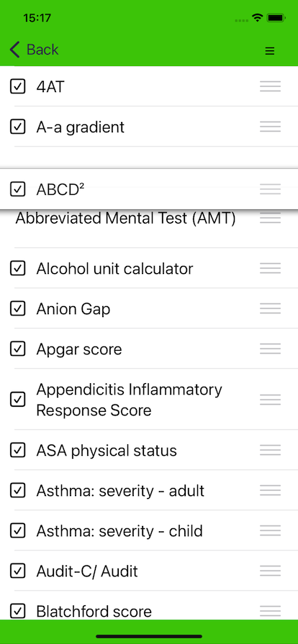Tap the reorder handle for A-a gradient
This screenshot has width=298, height=644.
(270, 126)
